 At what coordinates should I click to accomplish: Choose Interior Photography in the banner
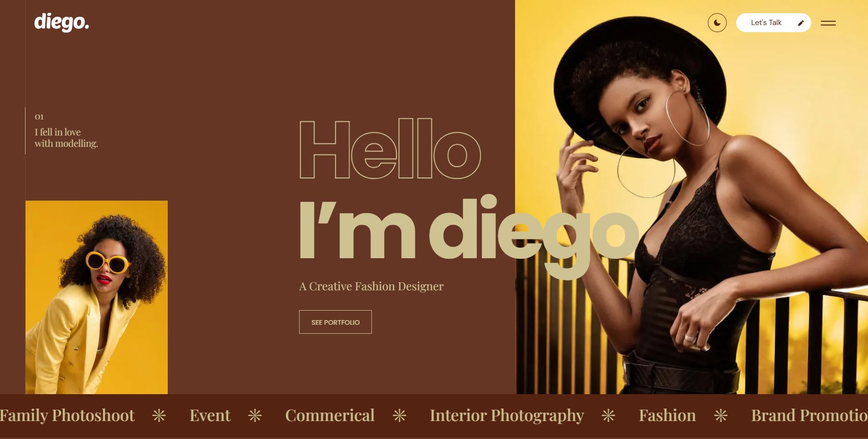[x=507, y=415]
